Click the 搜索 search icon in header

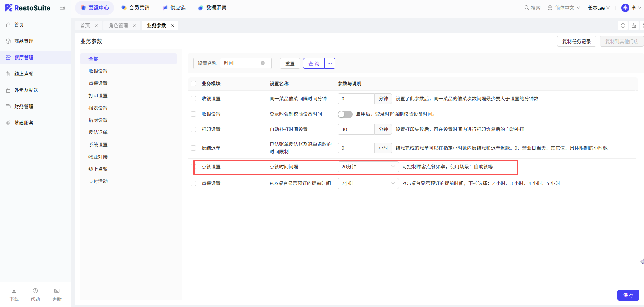point(527,8)
